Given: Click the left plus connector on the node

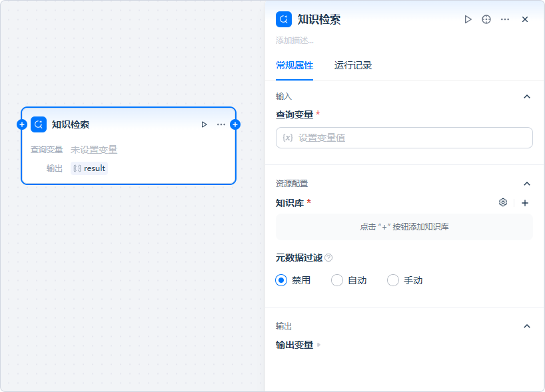Looking at the screenshot, I should click(22, 124).
